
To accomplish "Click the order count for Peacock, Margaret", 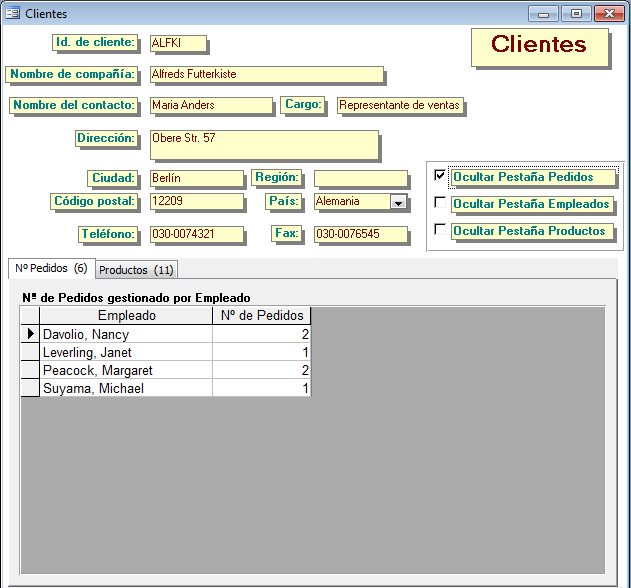I will pyautogui.click(x=262, y=370).
